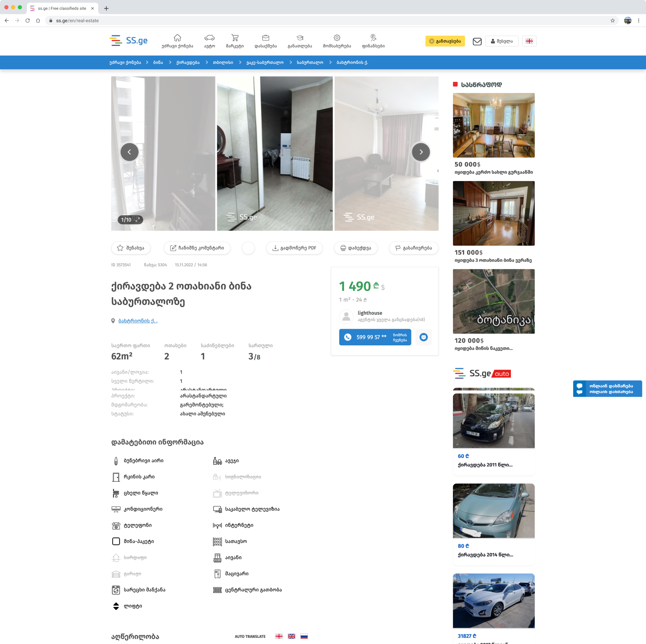
Task: Open the Tbilisi breadcrumb item
Action: coord(223,63)
